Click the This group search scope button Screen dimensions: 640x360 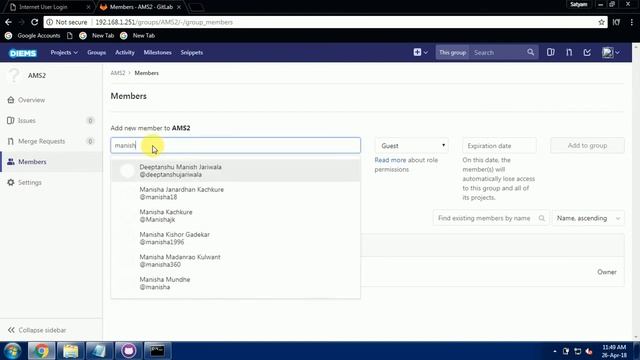452,52
